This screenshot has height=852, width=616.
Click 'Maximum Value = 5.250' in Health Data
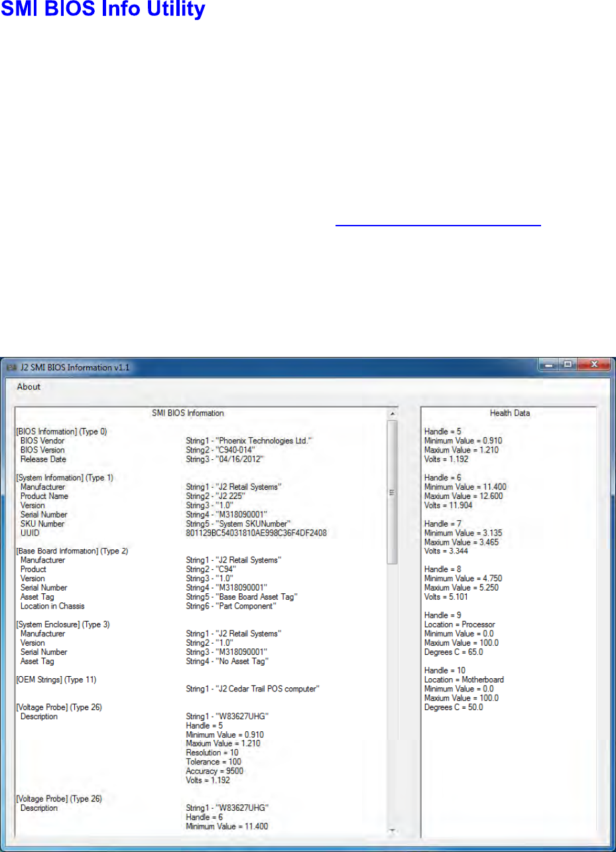pos(462,589)
